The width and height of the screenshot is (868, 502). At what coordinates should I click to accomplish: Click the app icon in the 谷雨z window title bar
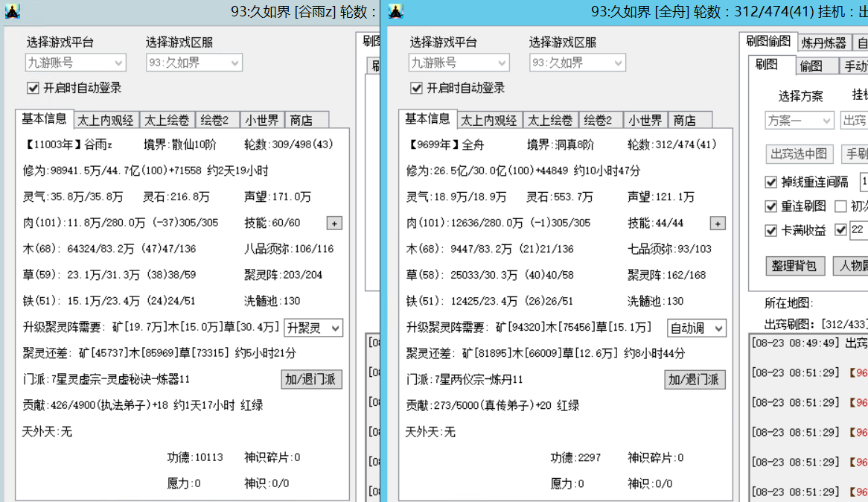tap(12, 11)
